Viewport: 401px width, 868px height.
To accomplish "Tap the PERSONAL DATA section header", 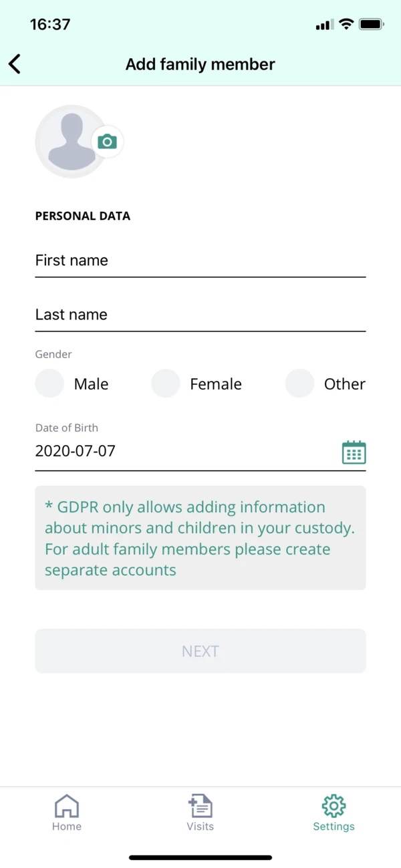I will [83, 215].
